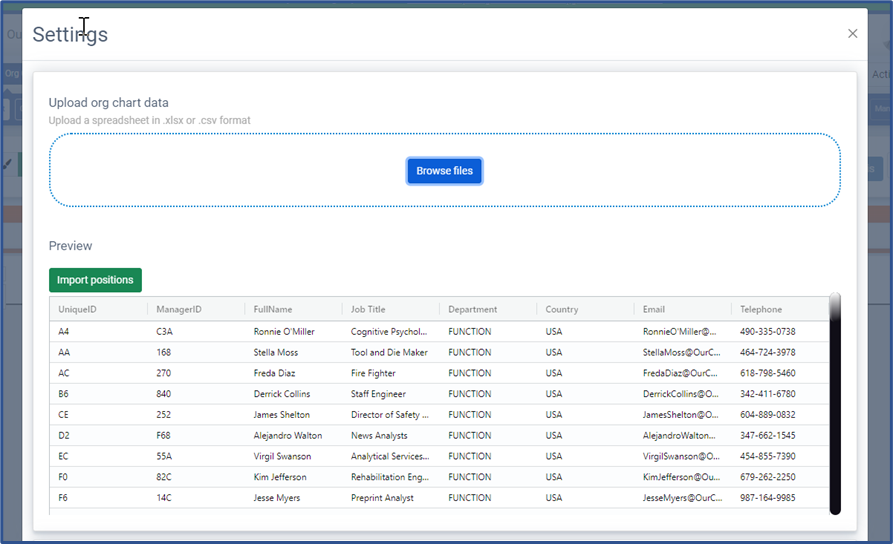Click the Kim Jefferson row UniqueID F0
This screenshot has width=893, height=544.
(x=64, y=478)
